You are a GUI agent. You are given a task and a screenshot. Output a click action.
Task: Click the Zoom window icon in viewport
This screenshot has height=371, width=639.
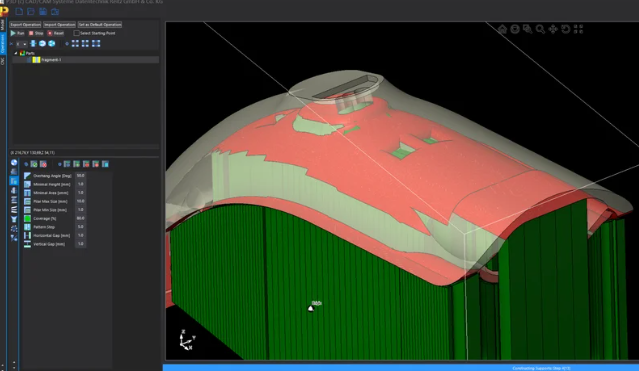coord(527,29)
